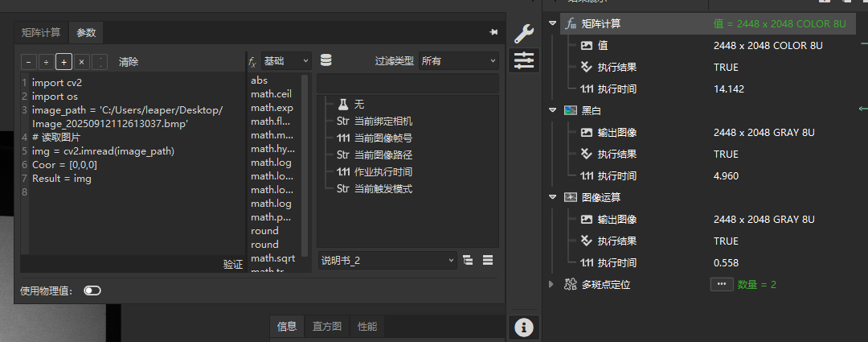Image resolution: width=868 pixels, height=342 pixels.
Task: Click the multiply operator button
Action: 81,62
